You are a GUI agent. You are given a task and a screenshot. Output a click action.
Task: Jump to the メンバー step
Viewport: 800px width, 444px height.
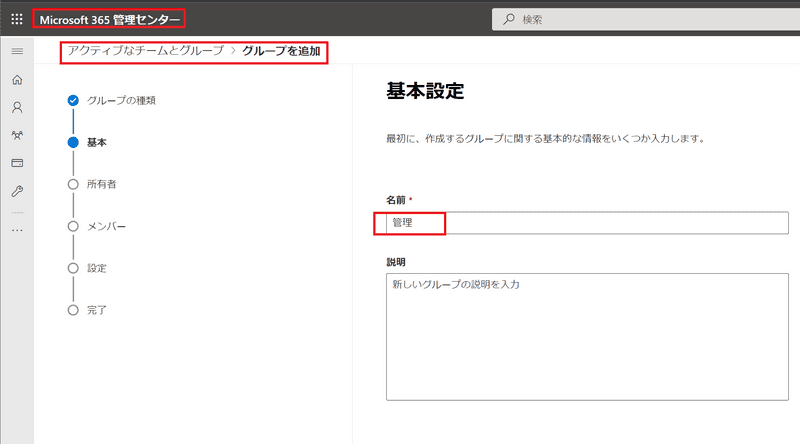pos(106,226)
